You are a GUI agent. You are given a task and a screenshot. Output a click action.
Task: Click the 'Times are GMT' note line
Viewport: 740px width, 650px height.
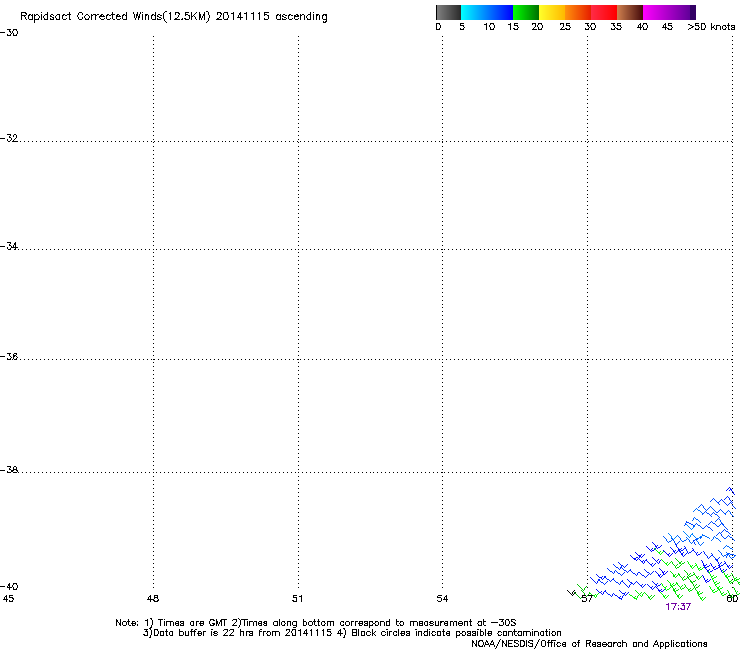coord(315,623)
